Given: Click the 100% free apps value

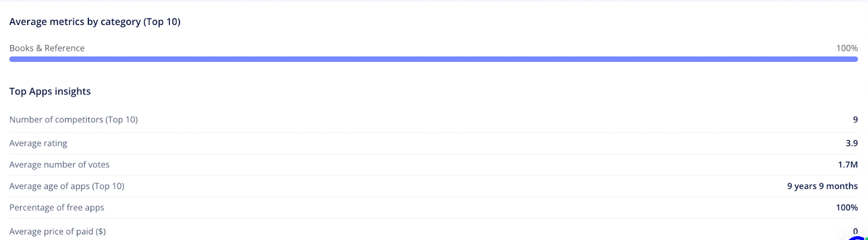Looking at the screenshot, I should 846,207.
